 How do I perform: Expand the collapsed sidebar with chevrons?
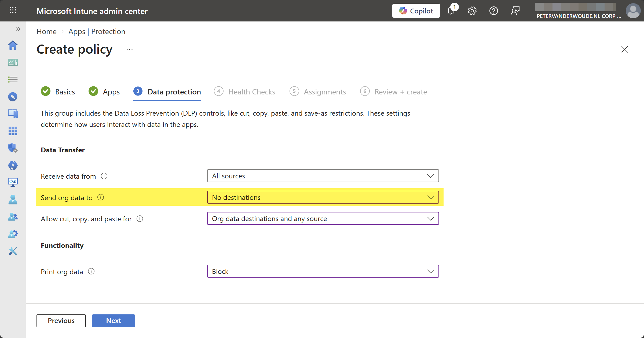pyautogui.click(x=18, y=29)
